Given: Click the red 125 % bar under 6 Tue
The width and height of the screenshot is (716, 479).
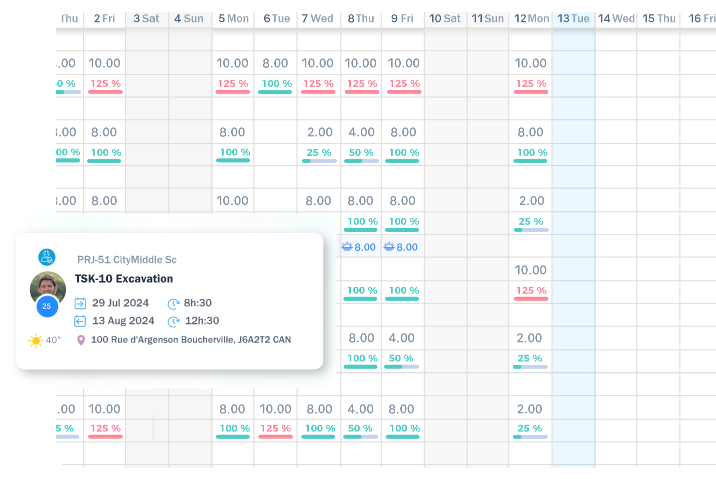Looking at the screenshot, I should coord(275,430).
